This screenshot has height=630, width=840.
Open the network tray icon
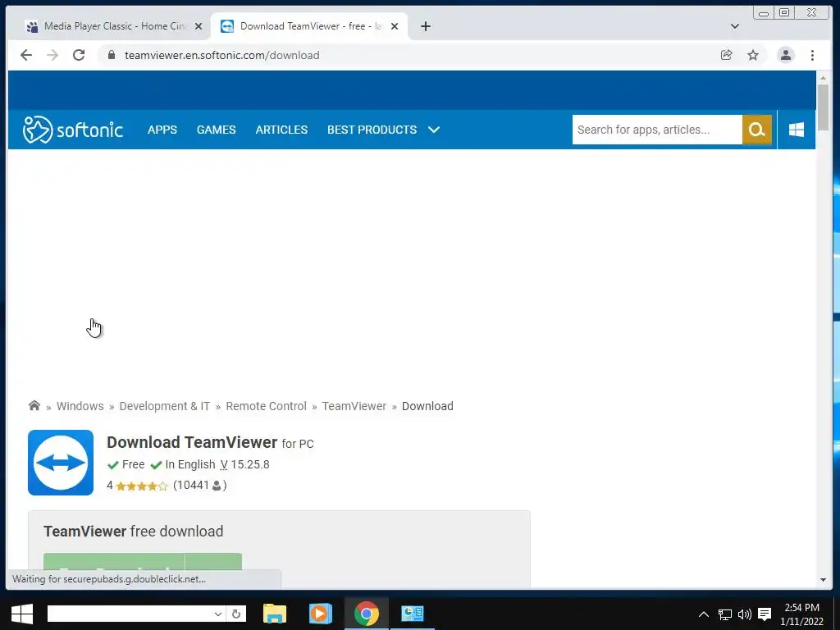point(725,614)
